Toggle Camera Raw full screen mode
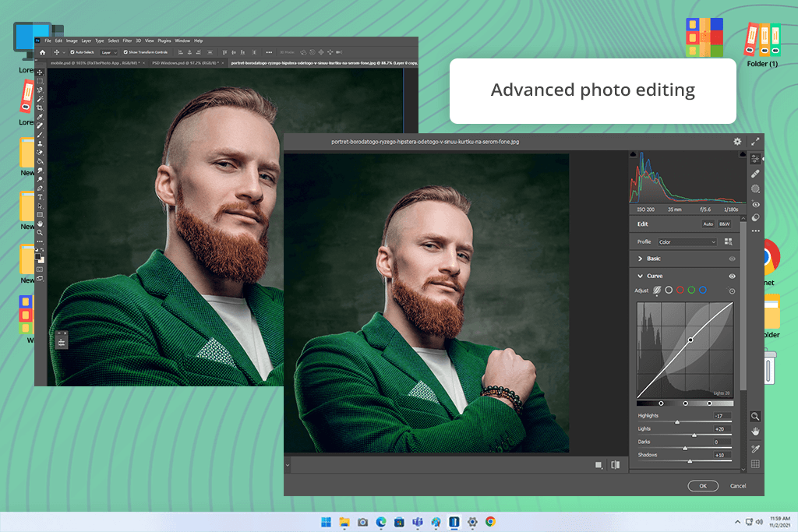The image size is (798, 532). point(755,142)
